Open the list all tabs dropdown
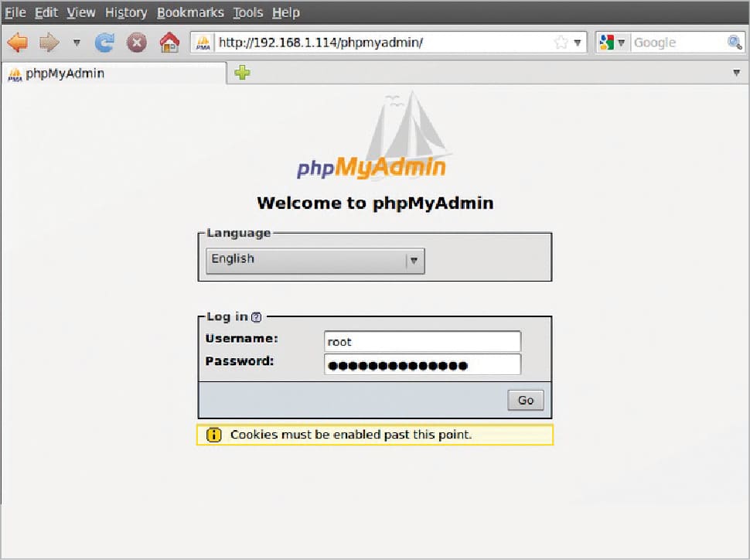750x560 pixels. click(737, 73)
